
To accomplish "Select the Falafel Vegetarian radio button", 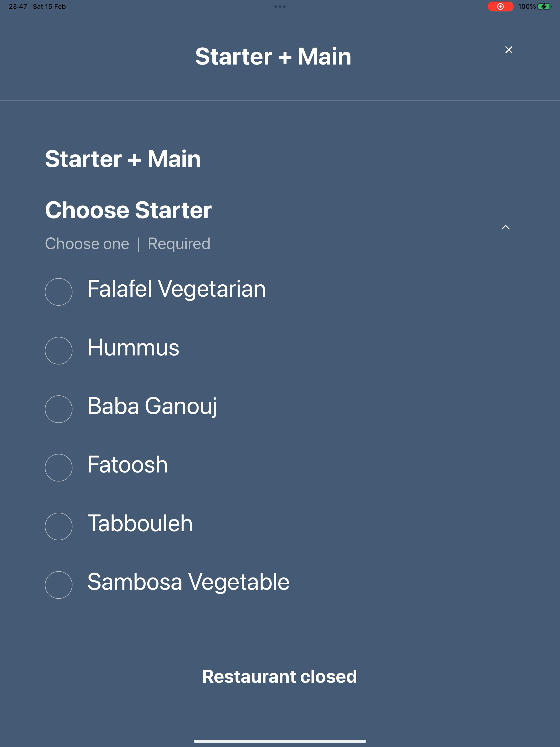I will click(x=59, y=292).
